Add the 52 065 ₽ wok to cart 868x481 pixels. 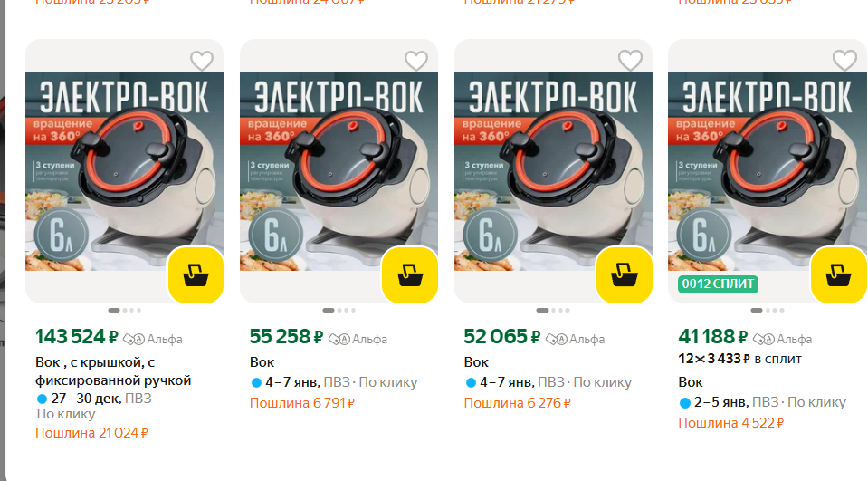click(625, 275)
